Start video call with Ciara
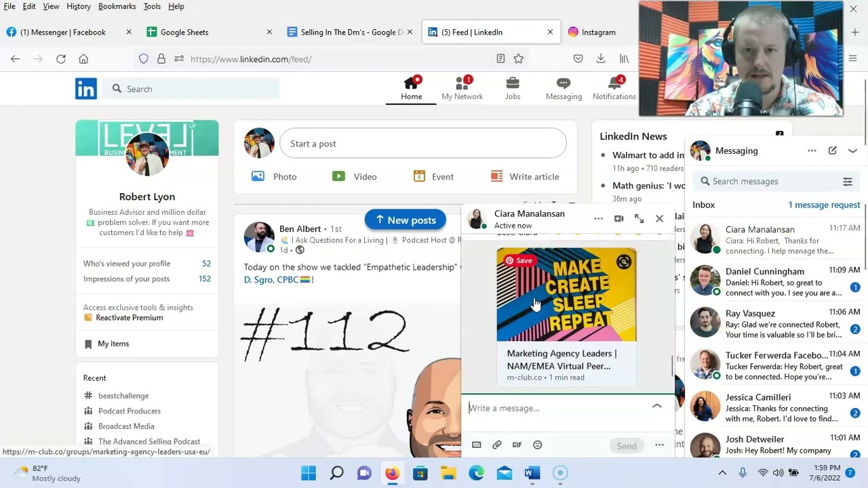Image resolution: width=868 pixels, height=488 pixels. click(618, 218)
